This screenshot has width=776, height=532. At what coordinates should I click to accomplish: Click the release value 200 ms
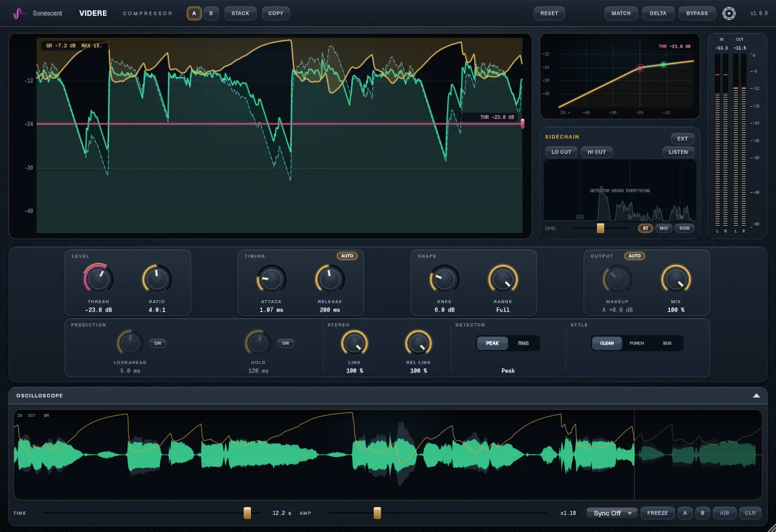coord(330,310)
